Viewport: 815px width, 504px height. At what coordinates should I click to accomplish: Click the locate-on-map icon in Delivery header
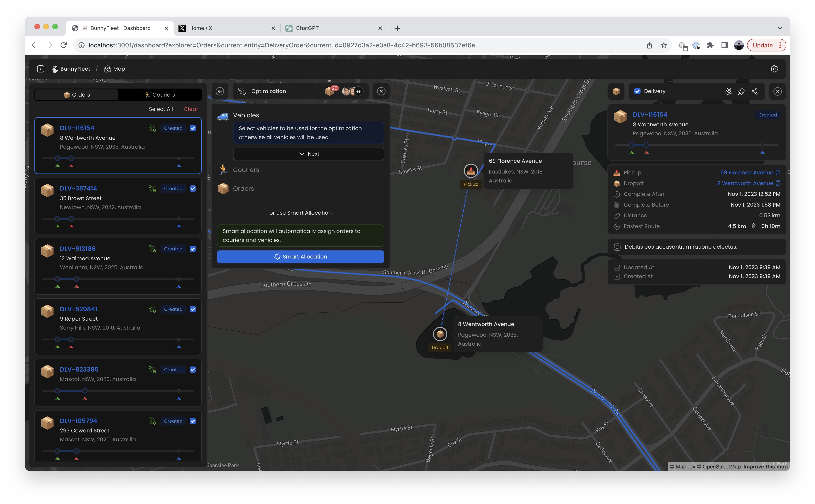729,91
